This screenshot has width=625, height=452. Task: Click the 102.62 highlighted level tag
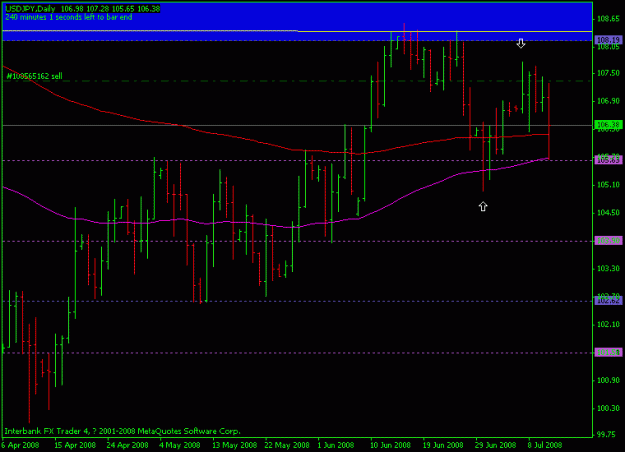(x=608, y=301)
